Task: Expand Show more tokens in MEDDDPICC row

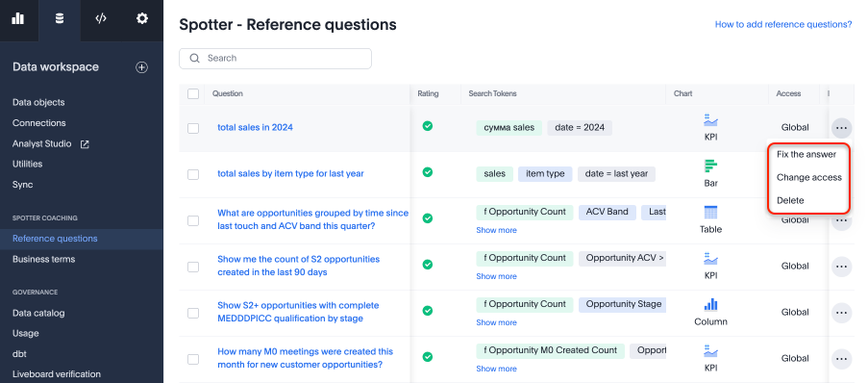Action: pos(497,322)
